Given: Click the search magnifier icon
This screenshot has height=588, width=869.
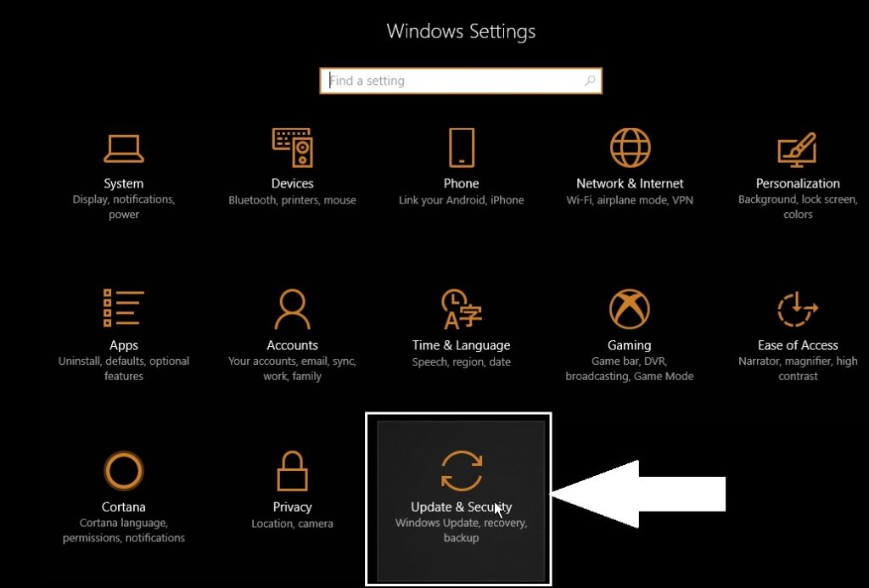Looking at the screenshot, I should (590, 81).
